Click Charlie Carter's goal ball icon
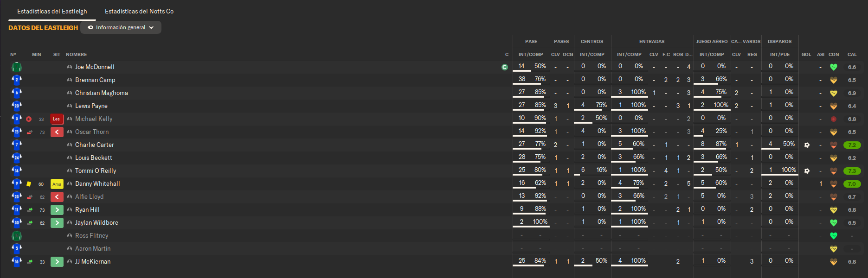868x278 pixels. pos(807,145)
